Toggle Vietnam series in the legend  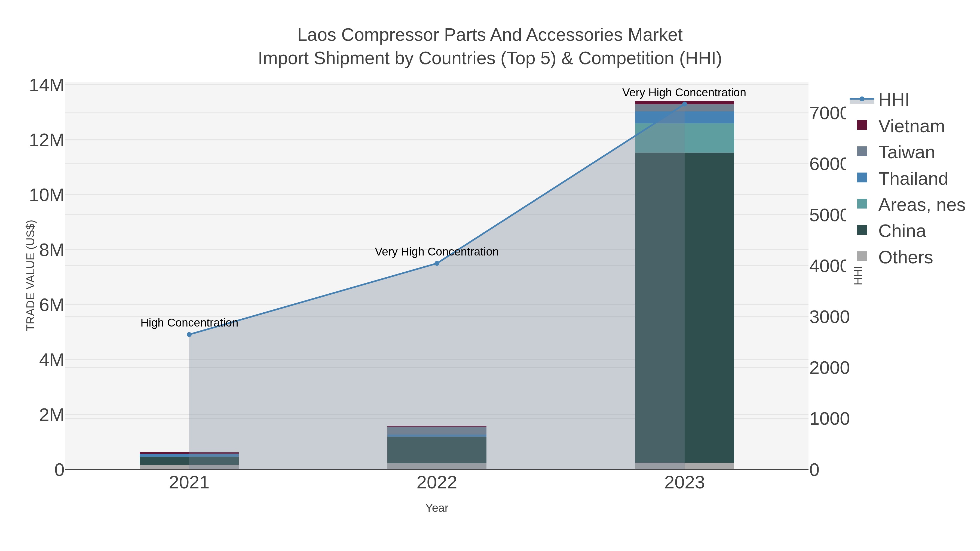pyautogui.click(x=901, y=126)
